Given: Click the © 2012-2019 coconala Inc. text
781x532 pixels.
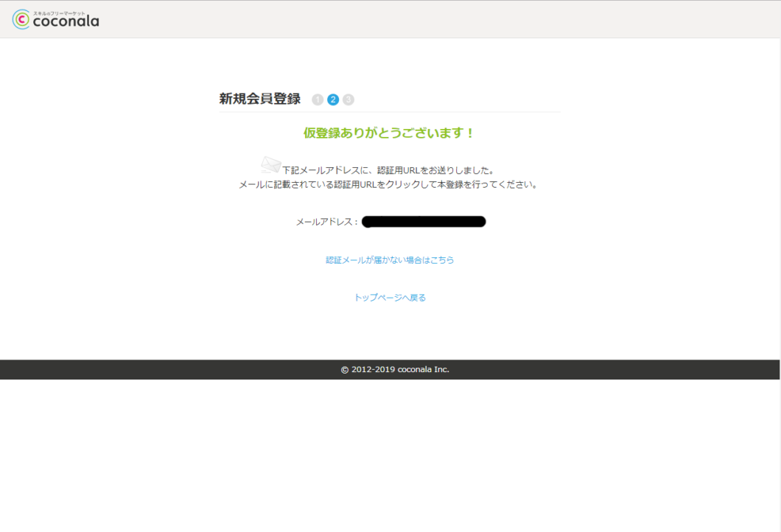Looking at the screenshot, I should coord(395,370).
